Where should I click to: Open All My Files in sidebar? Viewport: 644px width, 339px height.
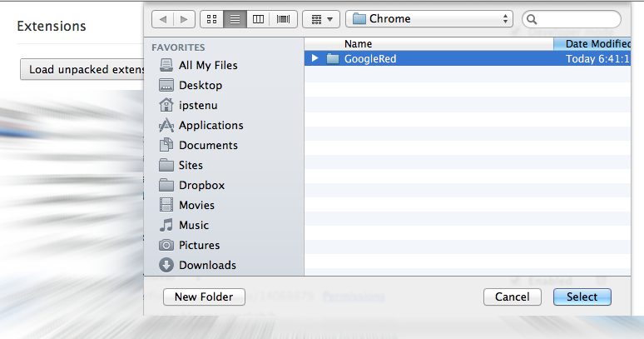[x=208, y=65]
